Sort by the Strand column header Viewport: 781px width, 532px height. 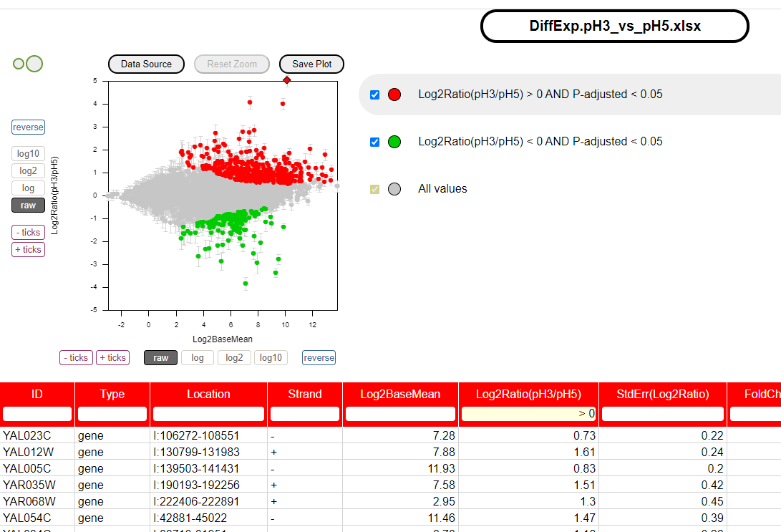pos(305,394)
